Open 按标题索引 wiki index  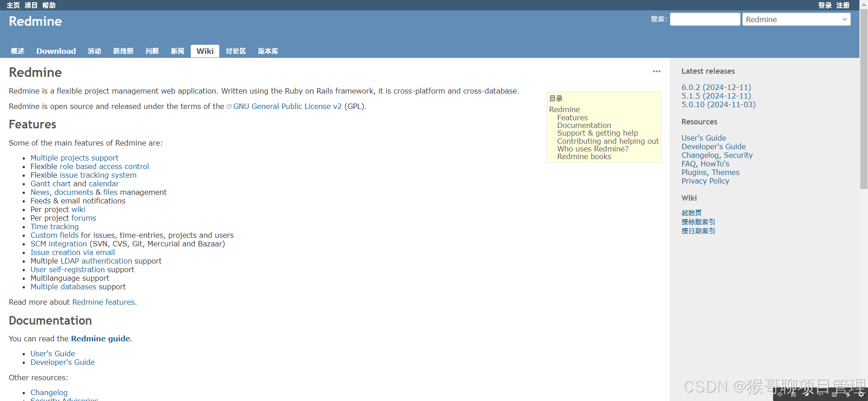tap(698, 222)
